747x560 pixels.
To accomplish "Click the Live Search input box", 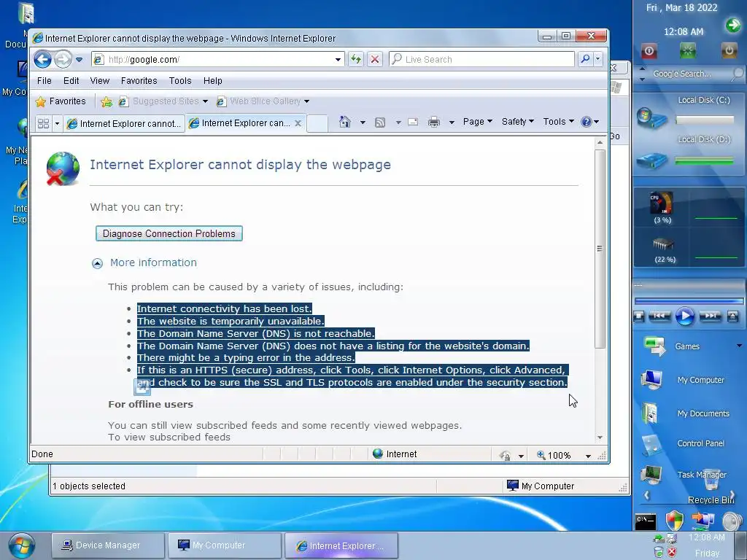I will [482, 60].
